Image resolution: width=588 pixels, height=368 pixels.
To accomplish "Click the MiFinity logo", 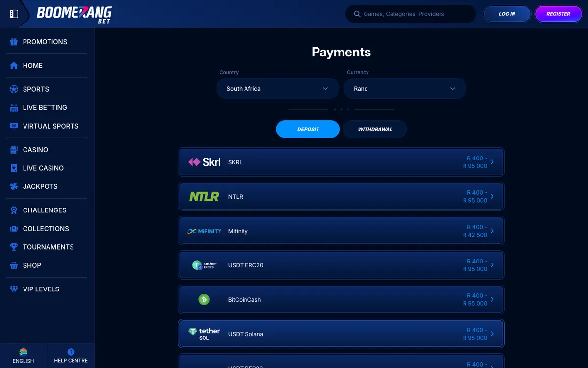I will [204, 231].
